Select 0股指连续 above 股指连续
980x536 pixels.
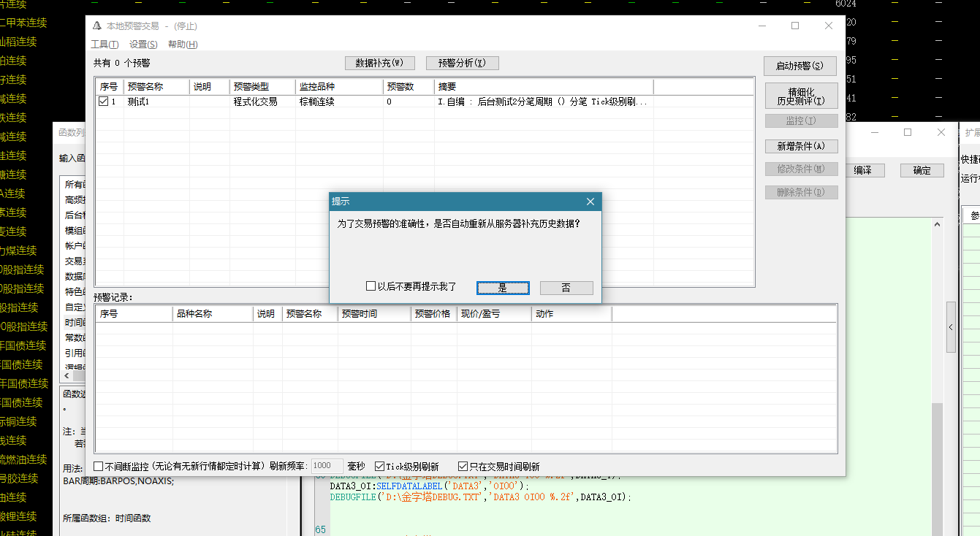pyautogui.click(x=22, y=288)
